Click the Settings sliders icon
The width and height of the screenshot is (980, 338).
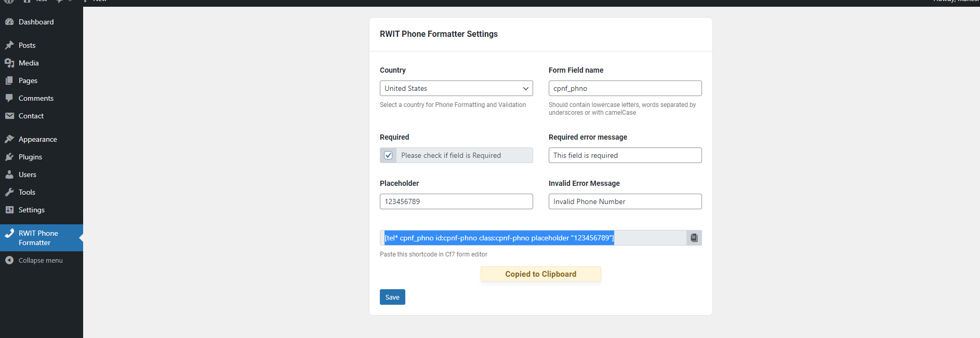pos(9,210)
